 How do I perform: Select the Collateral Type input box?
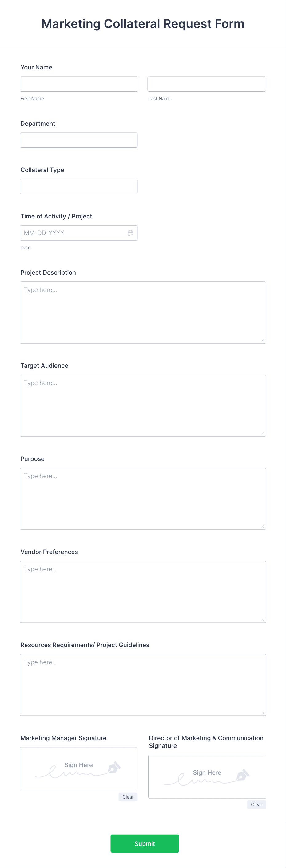(79, 186)
